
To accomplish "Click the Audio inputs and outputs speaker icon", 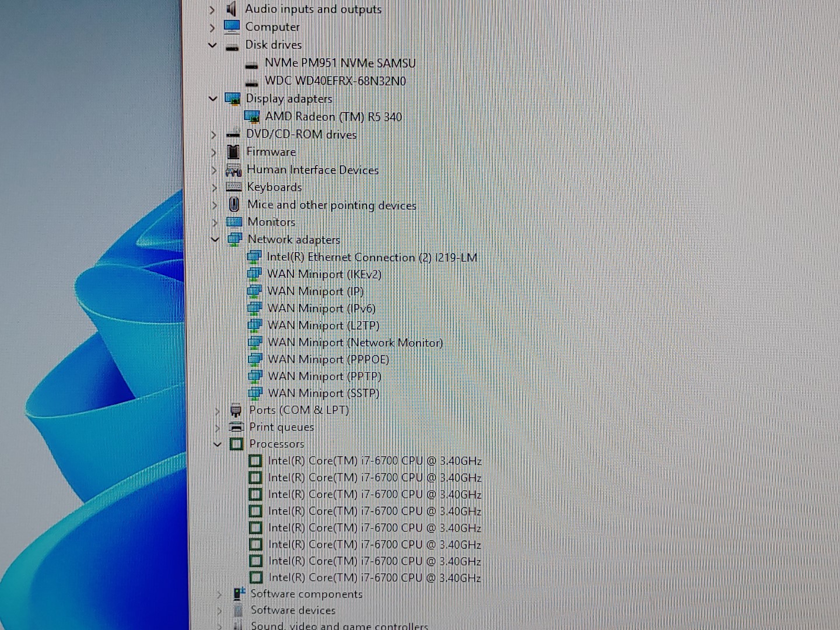I will (232, 9).
